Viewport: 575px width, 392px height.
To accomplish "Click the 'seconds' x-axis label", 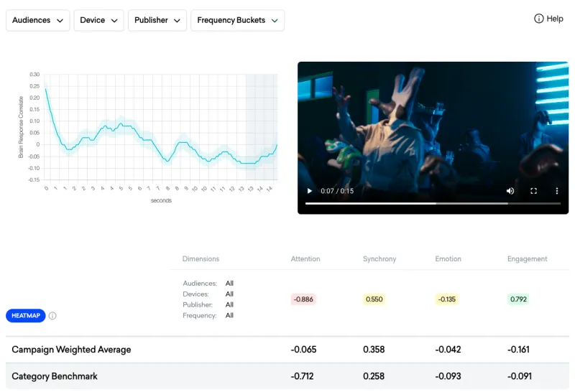I will click(161, 200).
